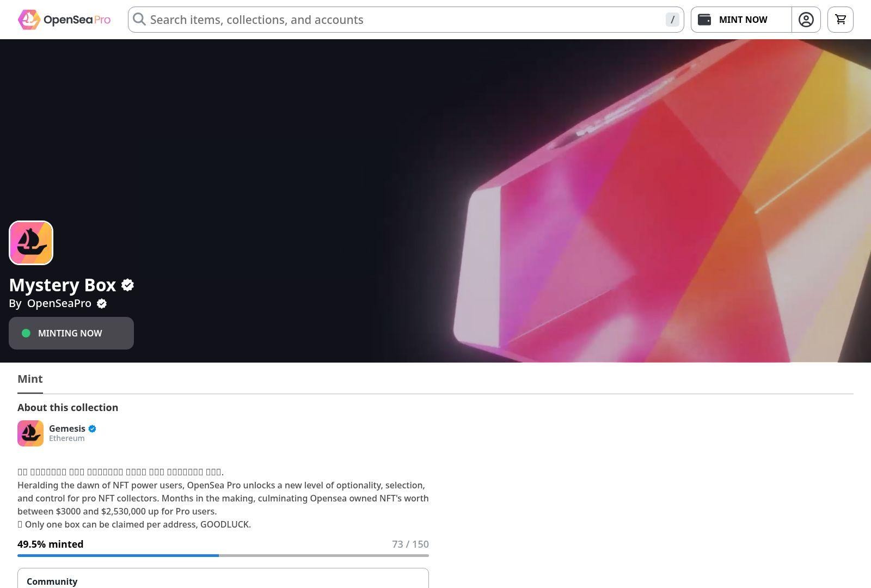
Task: Click the 73 / 150 count
Action: pos(410,544)
